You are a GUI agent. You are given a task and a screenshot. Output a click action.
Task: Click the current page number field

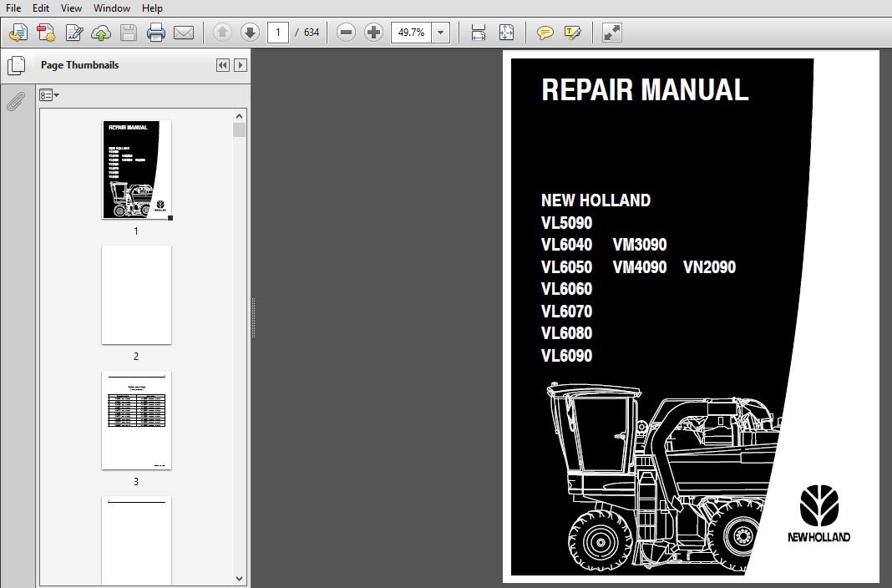(x=278, y=33)
